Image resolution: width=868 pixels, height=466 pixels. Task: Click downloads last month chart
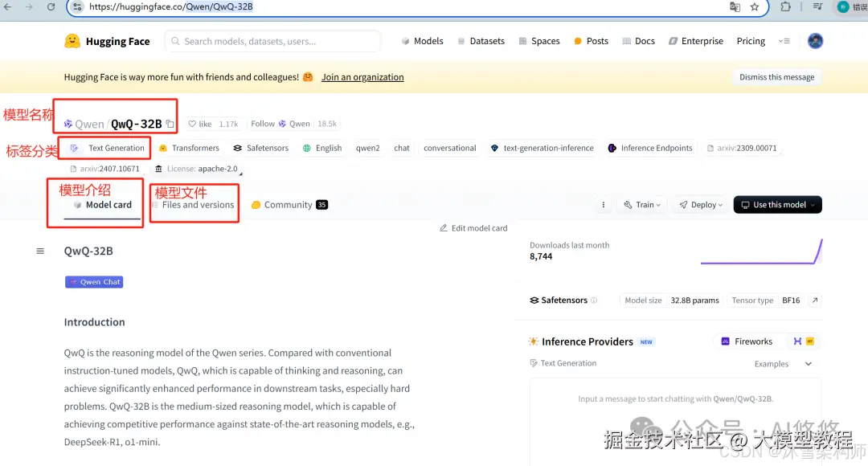tap(761, 251)
